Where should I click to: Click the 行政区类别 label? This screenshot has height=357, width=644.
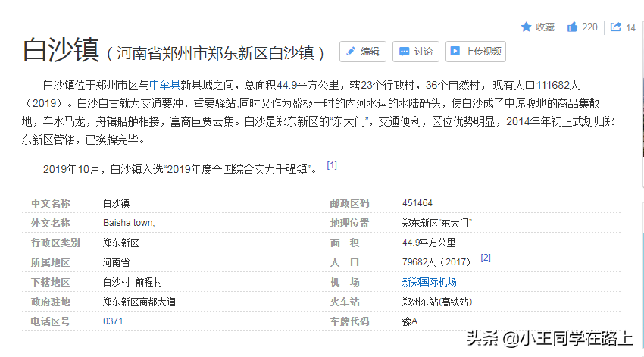tap(55, 243)
